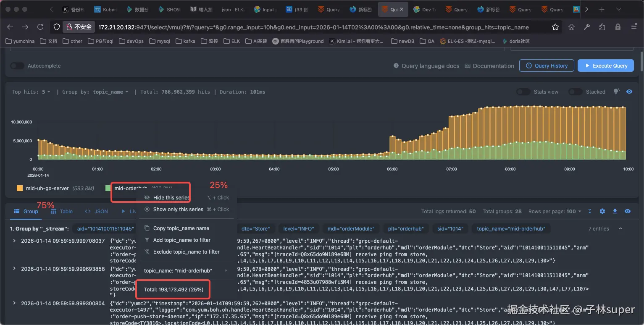This screenshot has width=644, height=325.
Task: Open the Top hits dropdown
Action: pos(46,92)
